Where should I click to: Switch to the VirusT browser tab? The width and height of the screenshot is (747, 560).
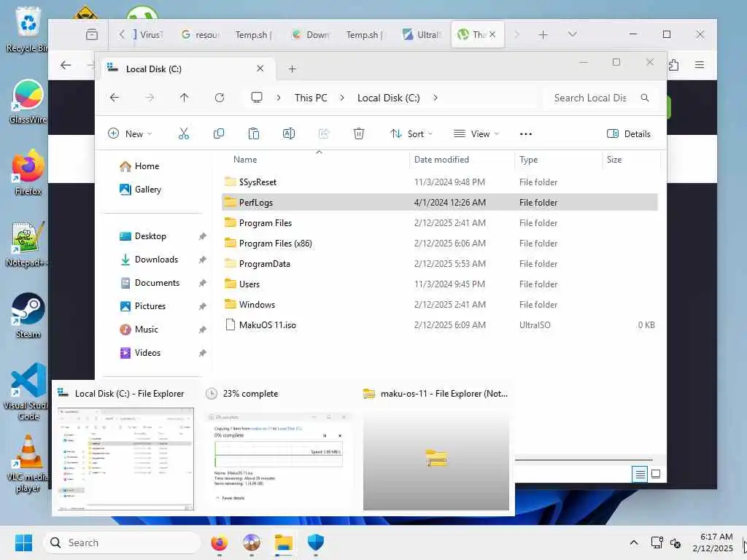coord(147,35)
